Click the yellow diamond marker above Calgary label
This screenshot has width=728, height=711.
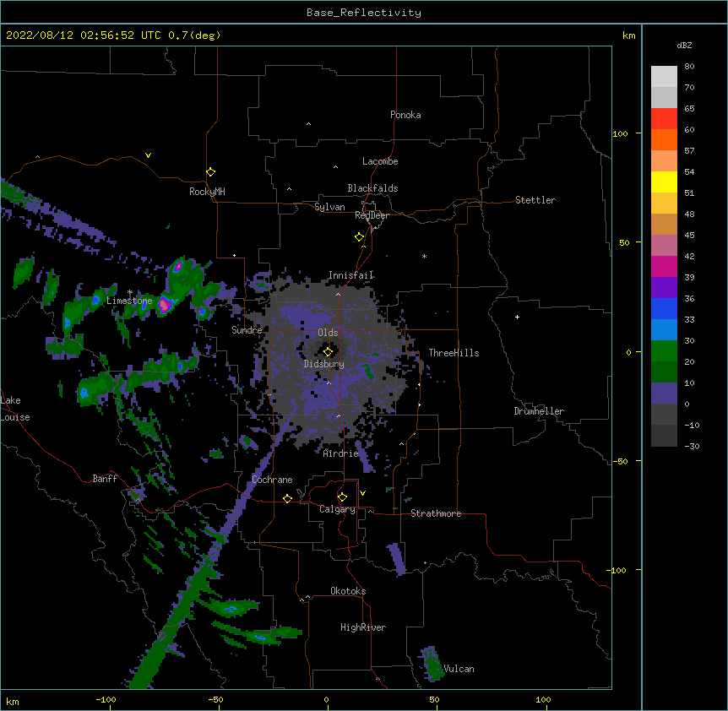342,497
